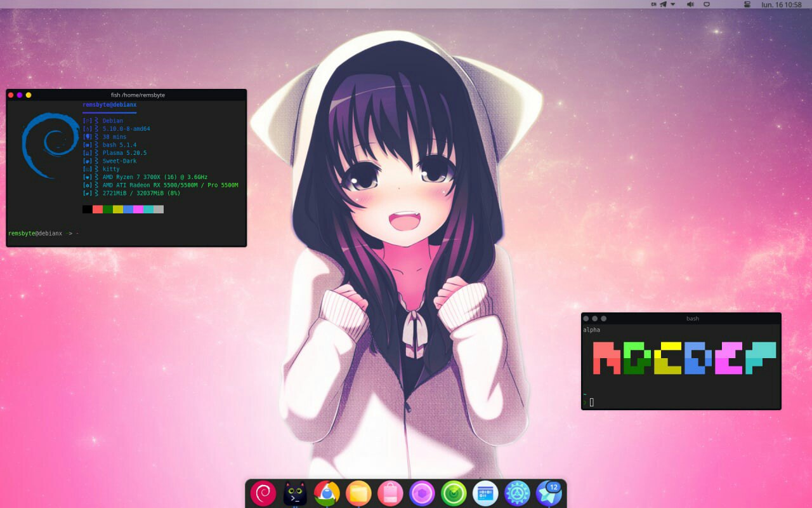Click the gray color block in fish terminal
The image size is (812, 508).
159,209
